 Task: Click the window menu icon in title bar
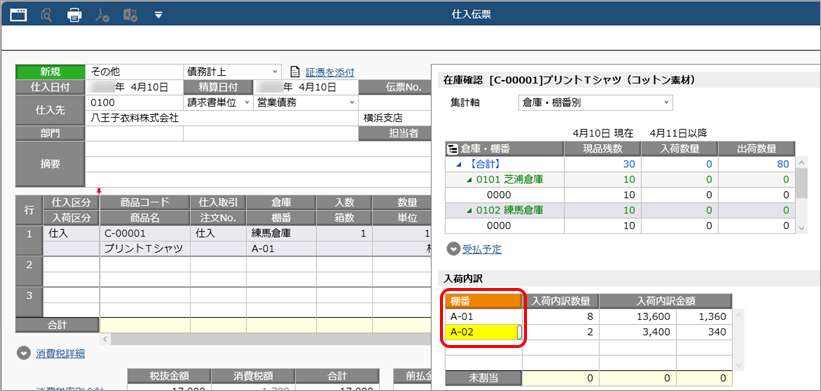tap(18, 15)
